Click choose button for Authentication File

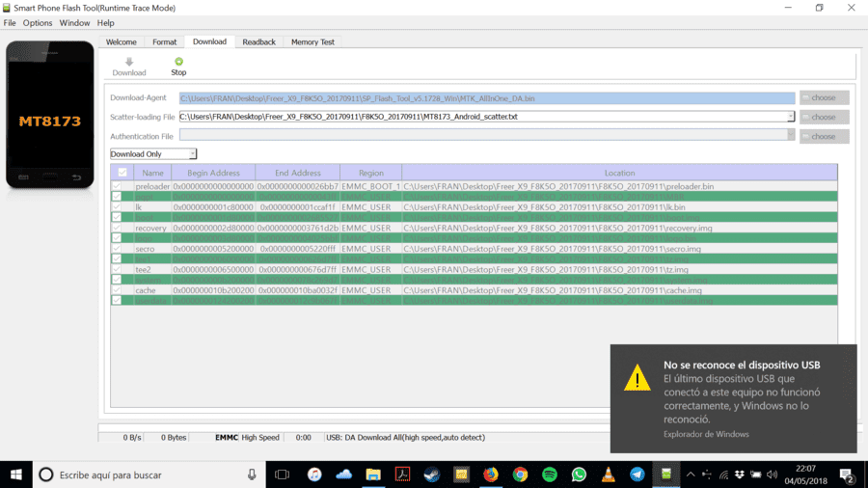(x=825, y=136)
